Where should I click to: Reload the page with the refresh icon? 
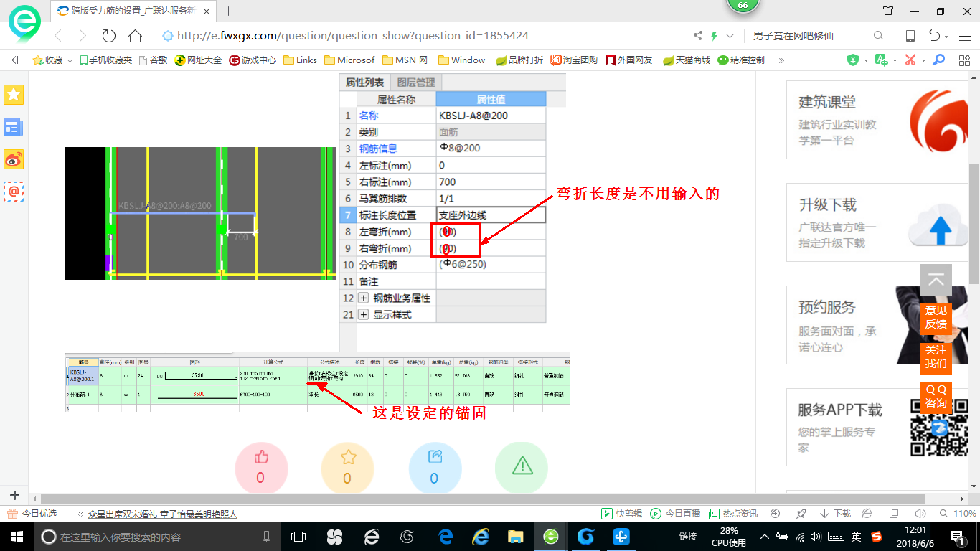(x=109, y=36)
